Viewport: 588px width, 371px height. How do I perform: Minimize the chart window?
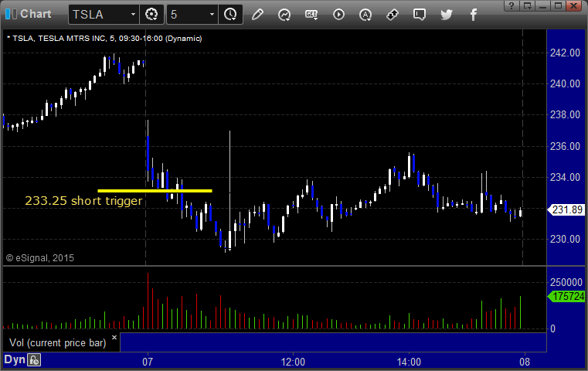[x=542, y=5]
